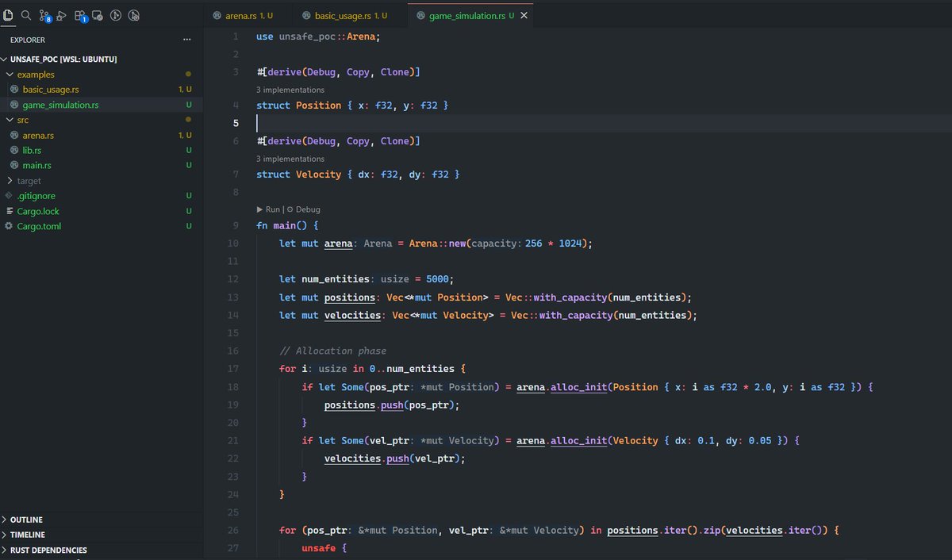Open the Search view icon
The width and height of the screenshot is (952, 560).
26,15
